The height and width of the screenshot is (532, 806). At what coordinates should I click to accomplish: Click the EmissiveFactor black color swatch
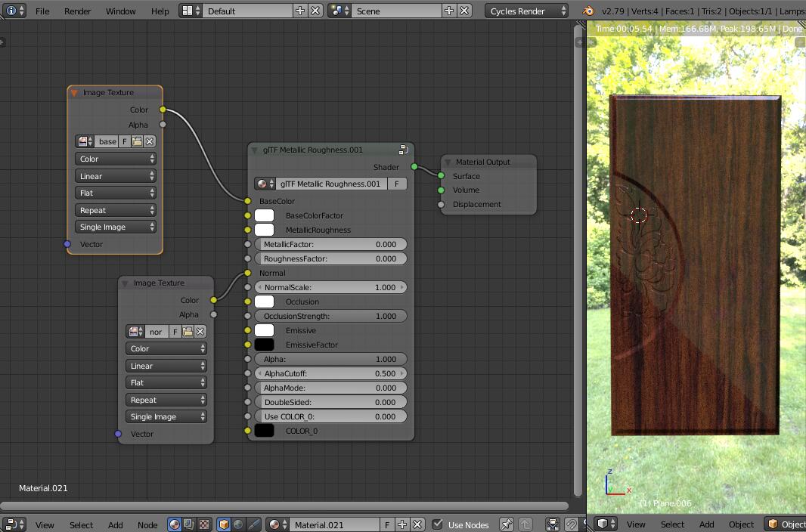pyautogui.click(x=264, y=345)
